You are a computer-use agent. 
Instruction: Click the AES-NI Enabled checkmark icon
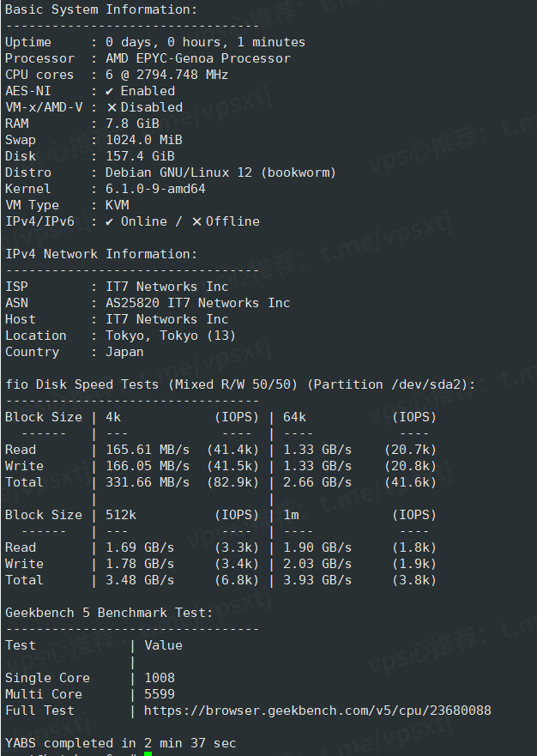109,91
